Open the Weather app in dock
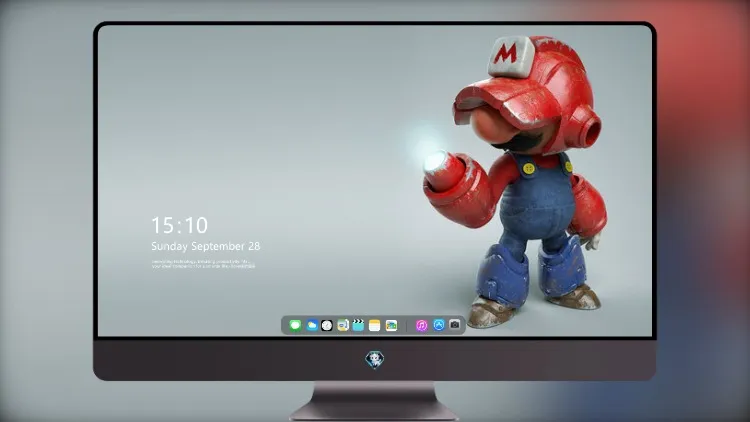This screenshot has width=750, height=422. coord(311,325)
